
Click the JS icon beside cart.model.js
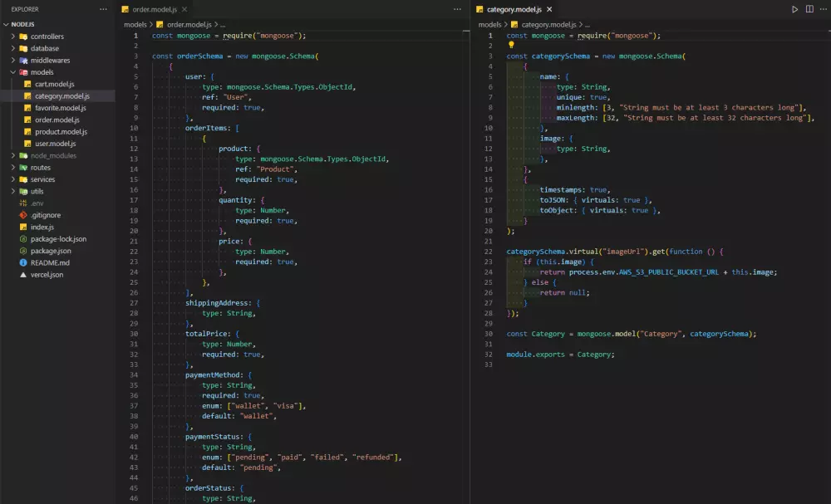pyautogui.click(x=27, y=84)
